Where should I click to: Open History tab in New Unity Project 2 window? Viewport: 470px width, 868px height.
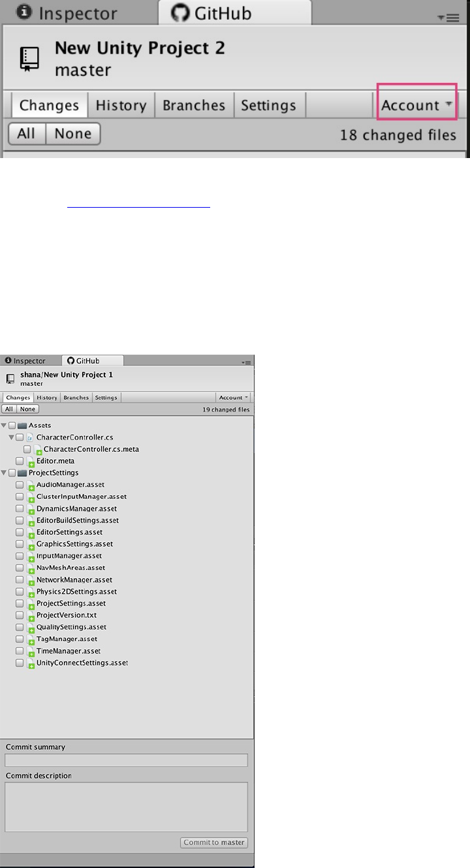coord(121,105)
